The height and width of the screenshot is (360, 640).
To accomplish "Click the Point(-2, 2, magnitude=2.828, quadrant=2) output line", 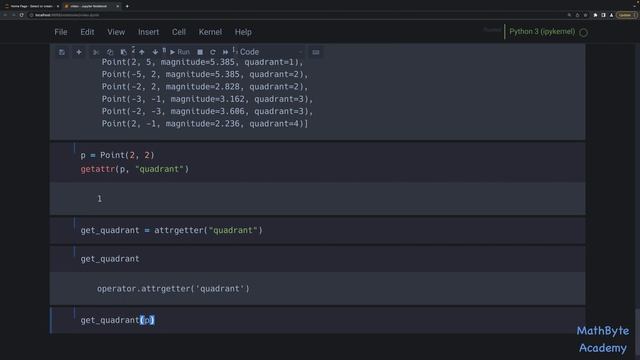I will point(205,87).
